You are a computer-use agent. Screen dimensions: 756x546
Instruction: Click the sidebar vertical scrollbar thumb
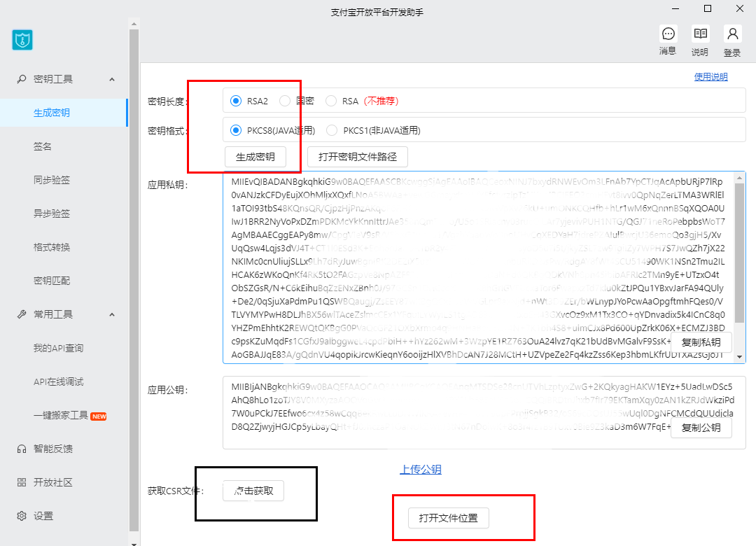click(134, 280)
